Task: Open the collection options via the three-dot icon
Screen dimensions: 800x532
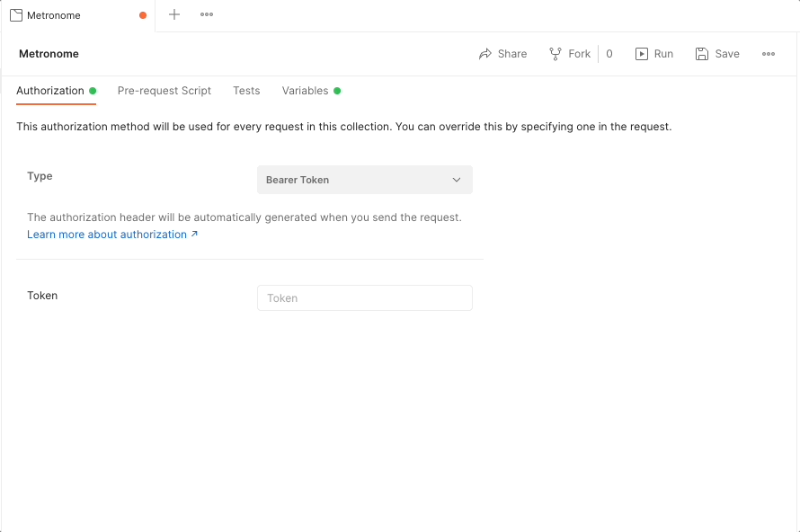Action: (769, 54)
